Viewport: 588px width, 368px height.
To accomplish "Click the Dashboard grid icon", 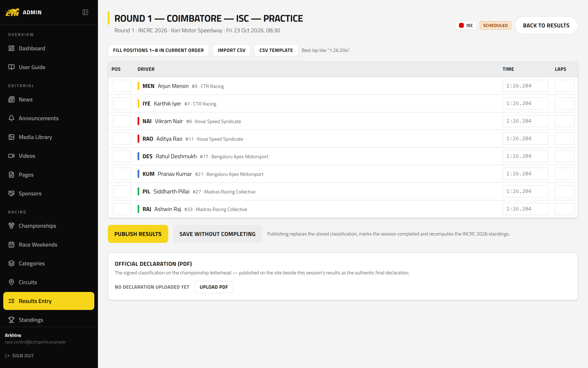I will pos(11,48).
